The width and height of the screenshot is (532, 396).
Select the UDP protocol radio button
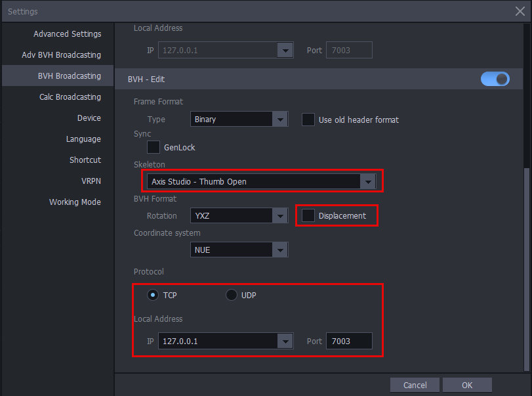[231, 295]
